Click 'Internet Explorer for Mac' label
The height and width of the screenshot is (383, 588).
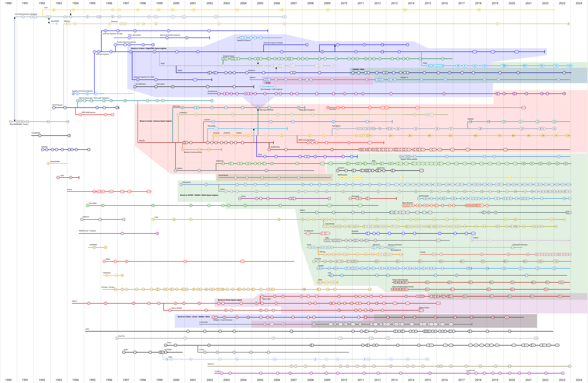point(113,34)
